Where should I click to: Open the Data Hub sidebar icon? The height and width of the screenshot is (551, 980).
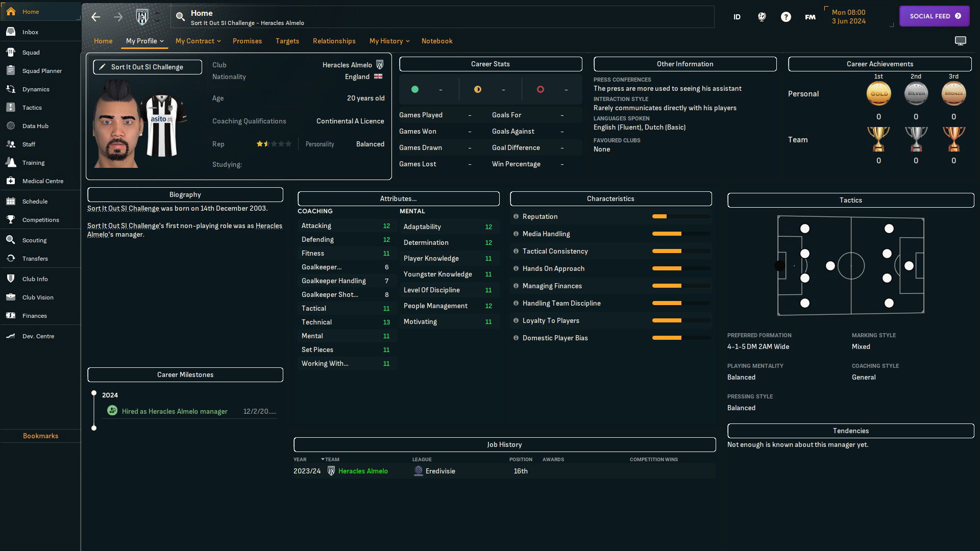[11, 126]
